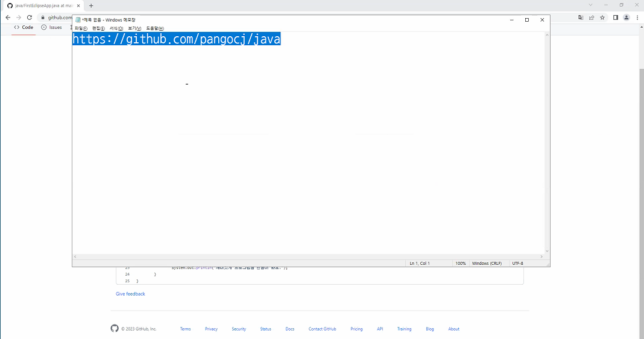Click the Notepad horizontal scrollbar left arrow

tap(75, 256)
